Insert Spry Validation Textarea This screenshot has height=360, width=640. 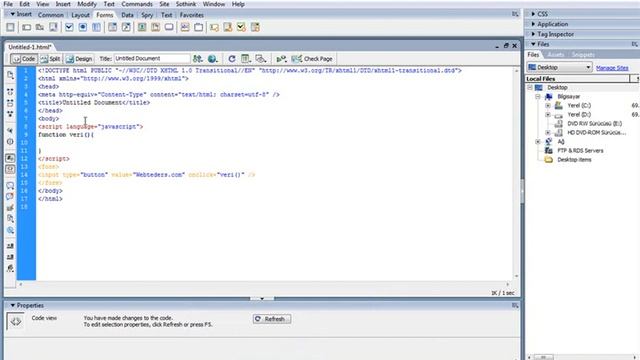(x=228, y=27)
